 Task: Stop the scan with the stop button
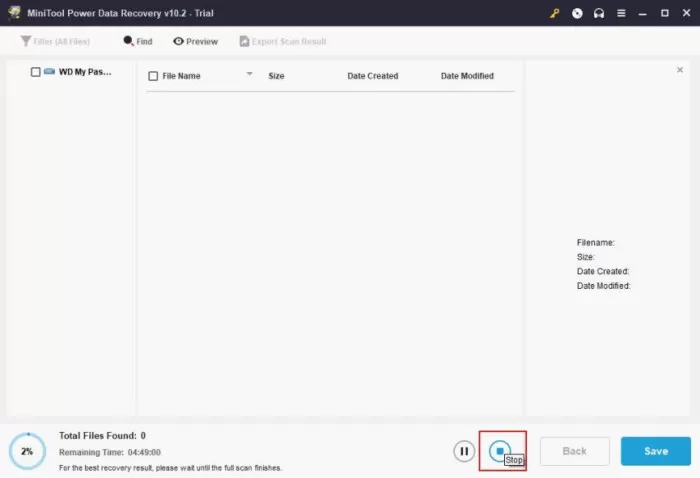click(x=500, y=451)
